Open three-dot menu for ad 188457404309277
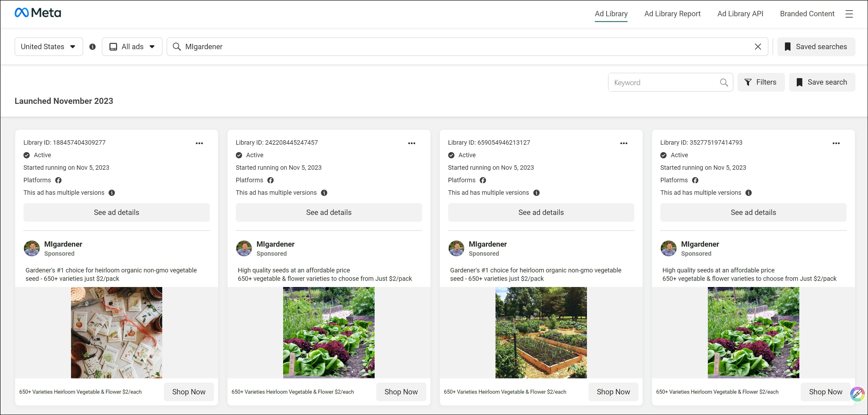Viewport: 868px width, 415px height. click(200, 143)
